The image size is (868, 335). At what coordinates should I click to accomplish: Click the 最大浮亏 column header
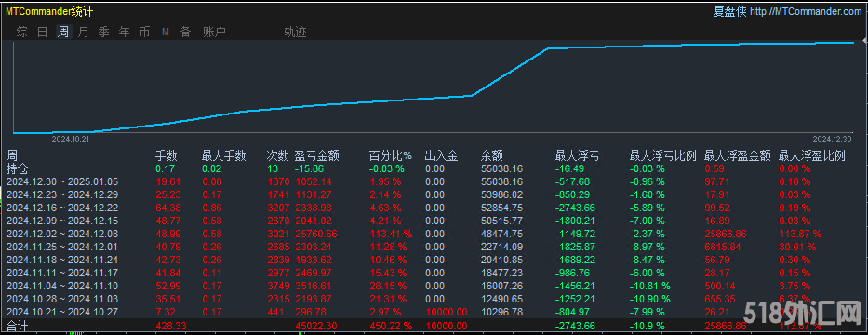(x=577, y=156)
